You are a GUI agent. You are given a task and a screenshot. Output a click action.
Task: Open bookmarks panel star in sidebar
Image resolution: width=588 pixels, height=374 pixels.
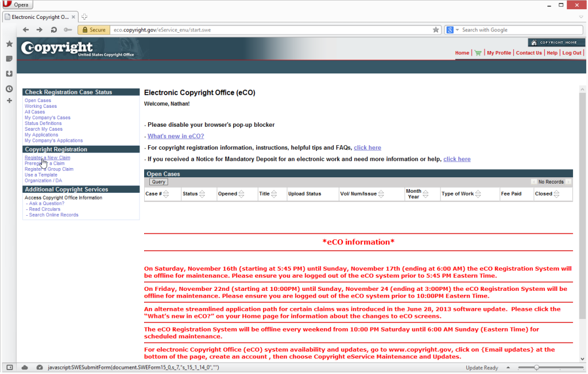point(9,44)
